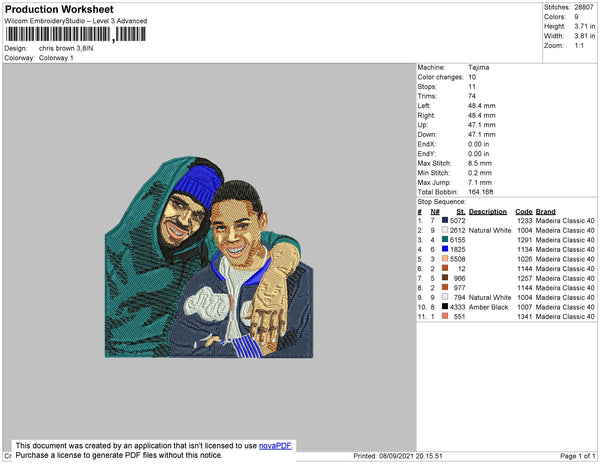This screenshot has height=464, width=600.
Task: Click 'Natural White' description in stop 9 row
Action: (490, 297)
